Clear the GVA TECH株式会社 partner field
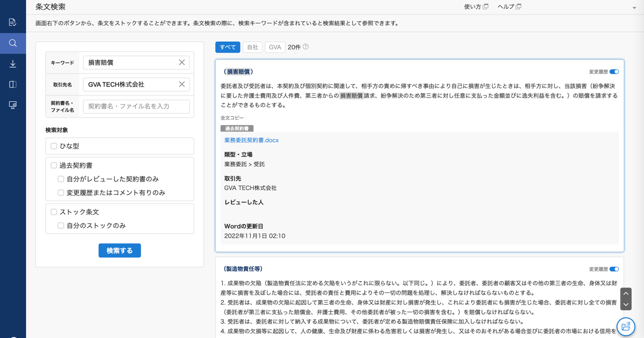 [x=181, y=84]
